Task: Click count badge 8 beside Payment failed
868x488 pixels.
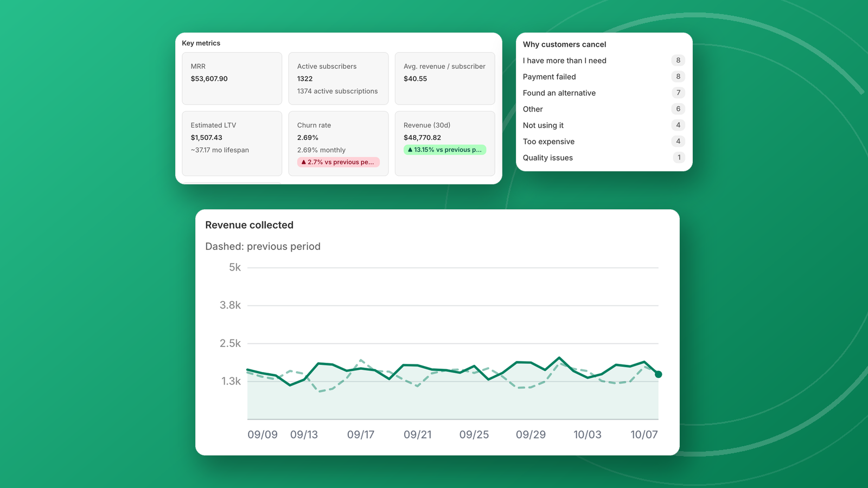Action: 678,76
